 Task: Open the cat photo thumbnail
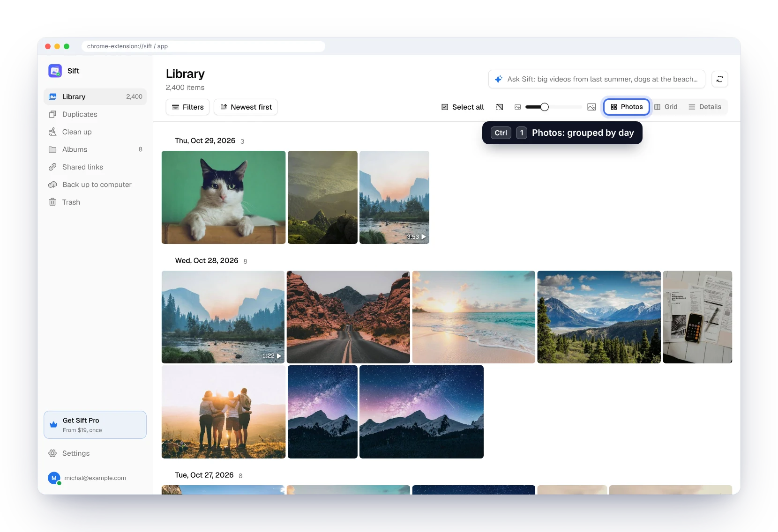click(x=224, y=197)
